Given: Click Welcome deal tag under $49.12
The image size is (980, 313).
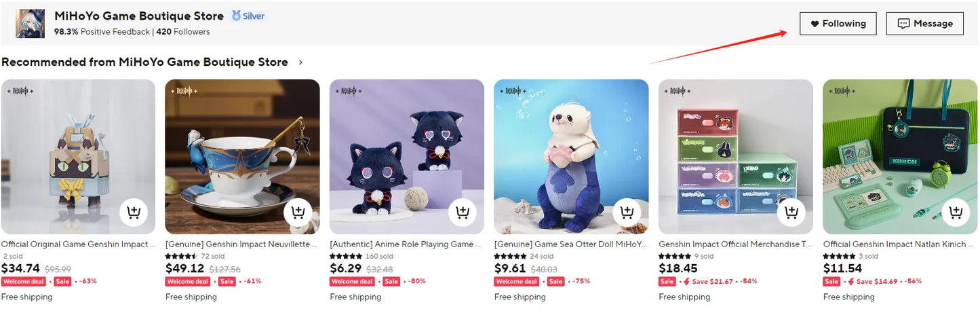Looking at the screenshot, I should [189, 282].
